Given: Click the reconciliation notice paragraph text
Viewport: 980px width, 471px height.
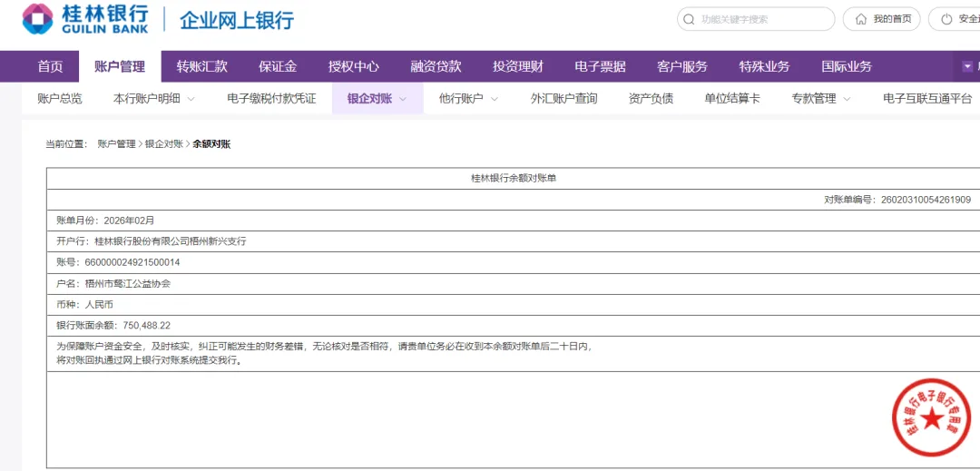Looking at the screenshot, I should click(323, 354).
